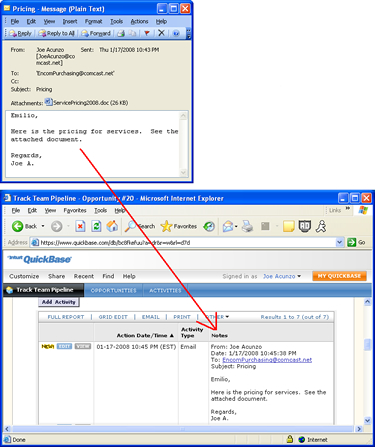The width and height of the screenshot is (375, 447).
Task: Open Find in QuickBase menu
Action: (x=108, y=276)
